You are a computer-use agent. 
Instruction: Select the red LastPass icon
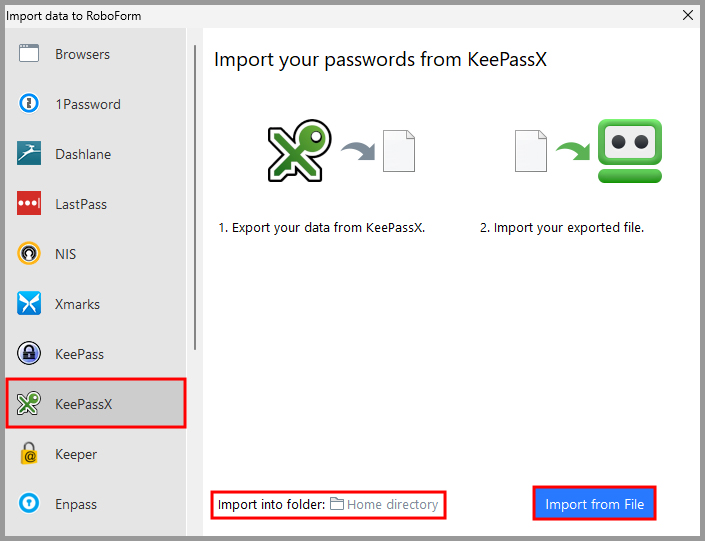pyautogui.click(x=29, y=203)
